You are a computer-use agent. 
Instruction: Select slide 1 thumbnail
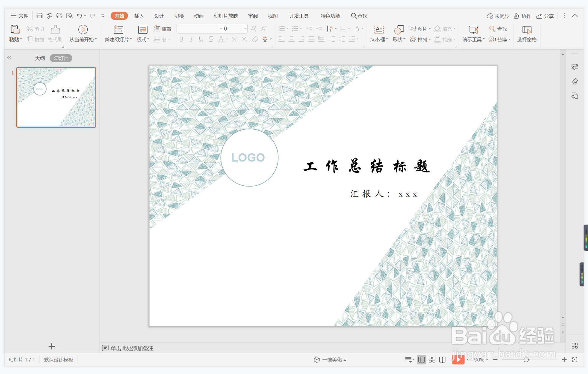(56, 97)
